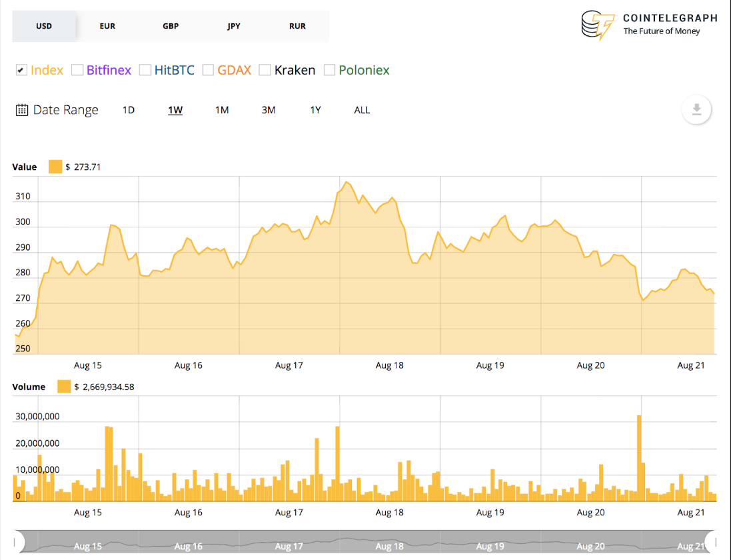
Task: Click the Volume legend color swatch
Action: tap(64, 387)
